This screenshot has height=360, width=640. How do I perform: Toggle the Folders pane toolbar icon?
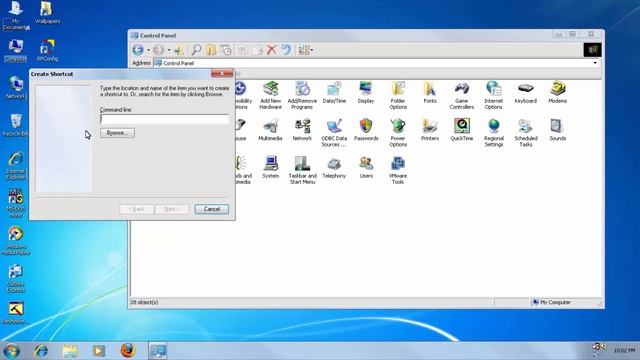point(211,50)
